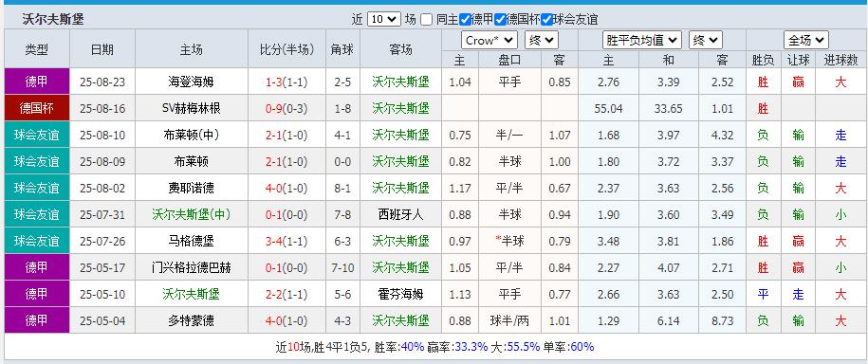Screen dimensions: 868x364
Task: Click the 2-2(1-1) score cell
Action: 286,295
